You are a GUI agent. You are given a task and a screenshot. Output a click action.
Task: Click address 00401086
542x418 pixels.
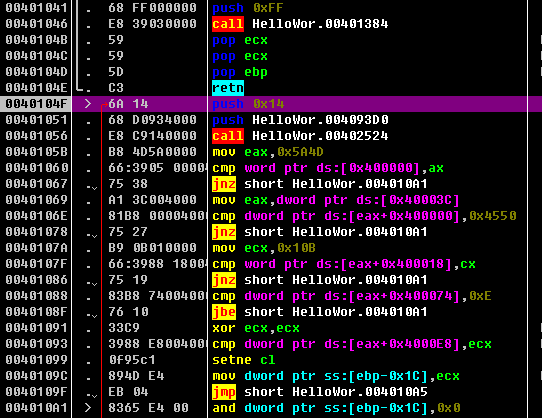[36, 280]
